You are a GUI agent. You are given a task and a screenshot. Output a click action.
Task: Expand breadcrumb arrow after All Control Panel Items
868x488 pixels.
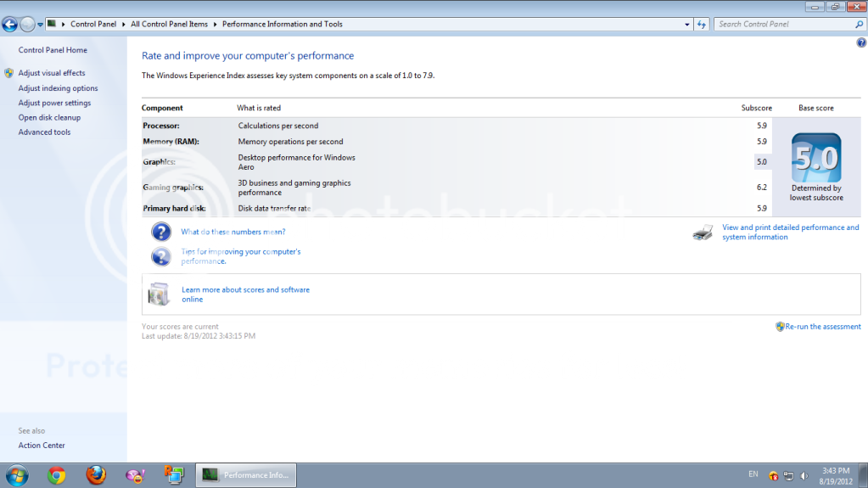point(215,25)
